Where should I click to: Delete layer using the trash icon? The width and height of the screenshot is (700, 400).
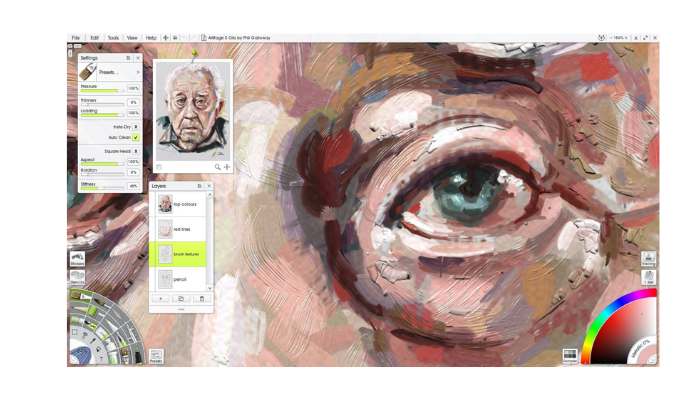[202, 298]
